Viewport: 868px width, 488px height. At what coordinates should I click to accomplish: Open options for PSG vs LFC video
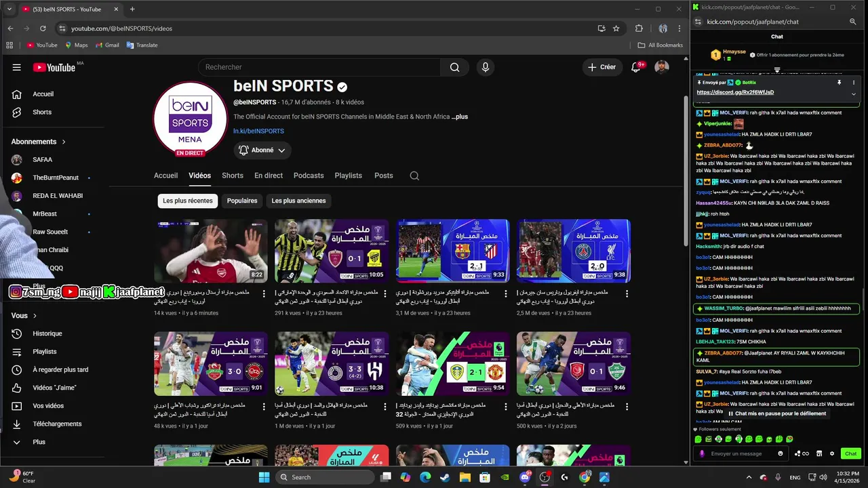627,294
